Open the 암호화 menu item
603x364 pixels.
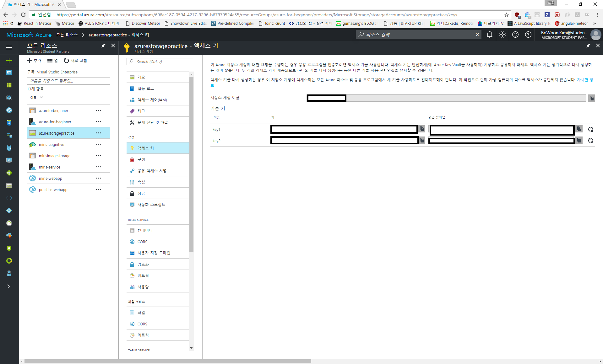pyautogui.click(x=158, y=264)
